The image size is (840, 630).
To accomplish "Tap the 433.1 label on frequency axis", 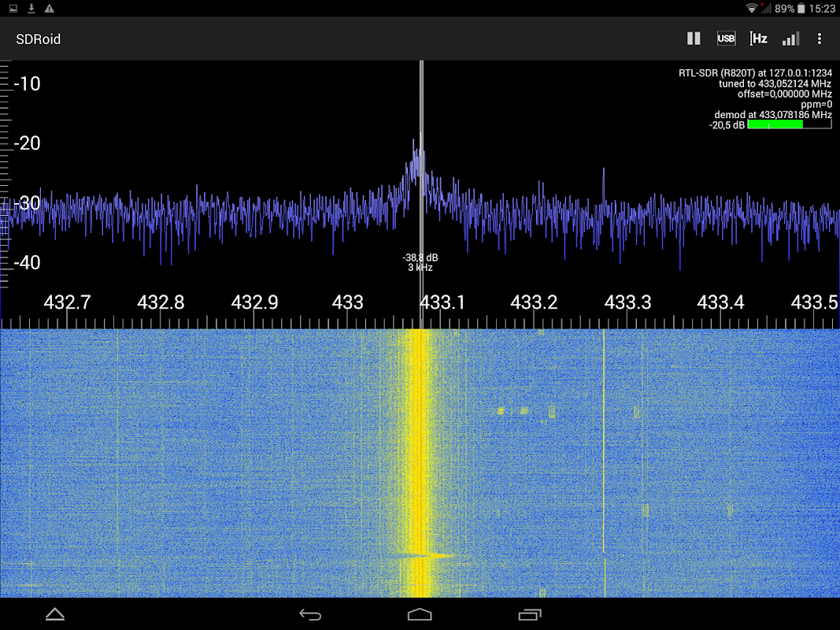I will [x=442, y=302].
